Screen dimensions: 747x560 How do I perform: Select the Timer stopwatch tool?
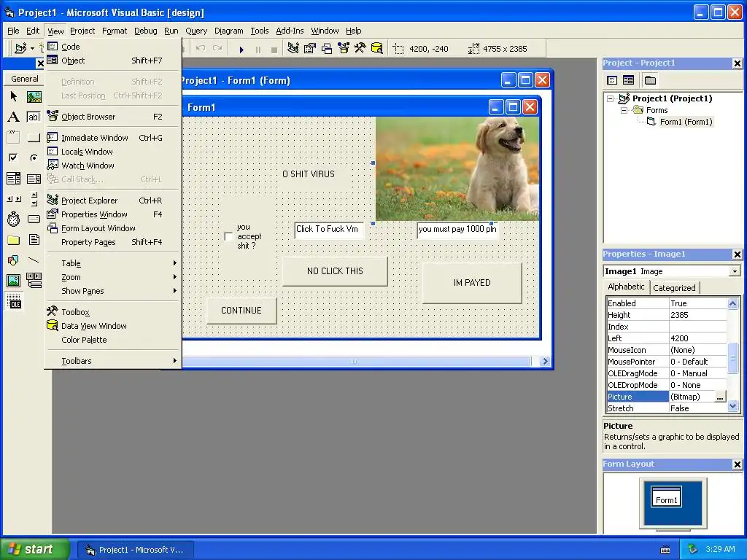[x=13, y=219]
